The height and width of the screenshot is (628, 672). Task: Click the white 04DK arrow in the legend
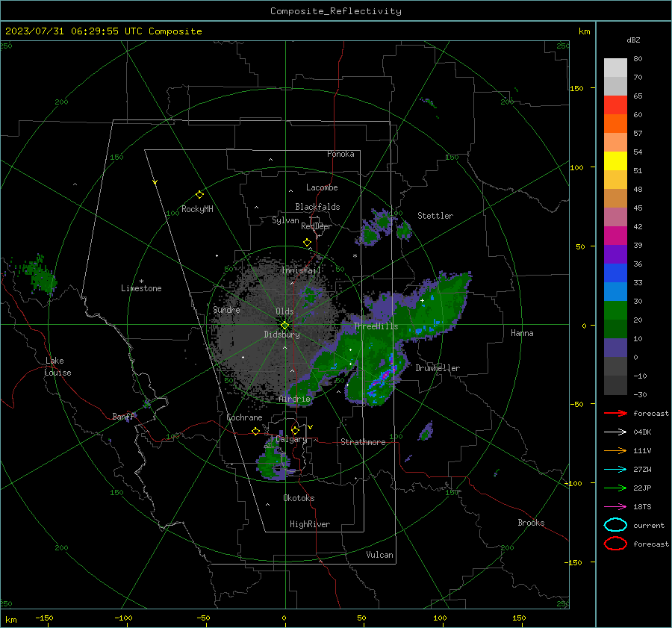(x=615, y=432)
